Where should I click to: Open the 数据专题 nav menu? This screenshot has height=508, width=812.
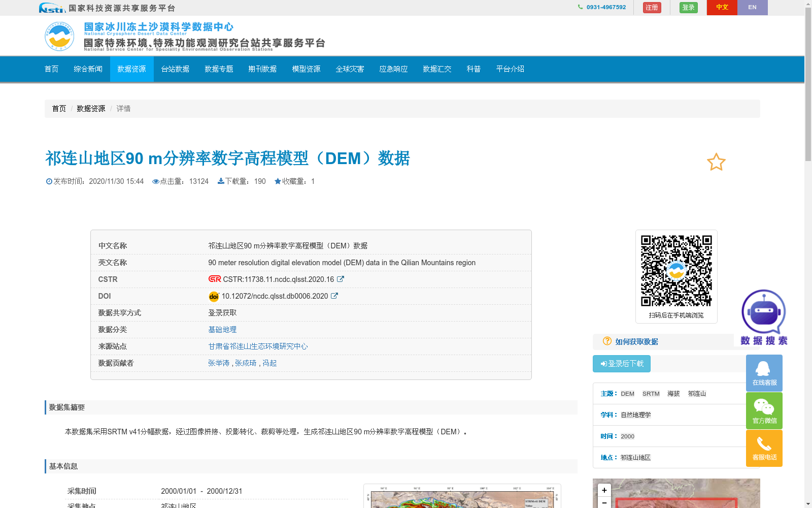coord(219,69)
